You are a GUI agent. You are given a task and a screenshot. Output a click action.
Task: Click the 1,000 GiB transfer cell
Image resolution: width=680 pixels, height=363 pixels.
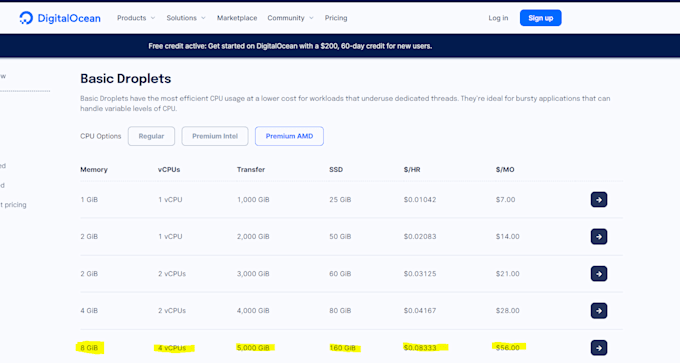tap(253, 199)
